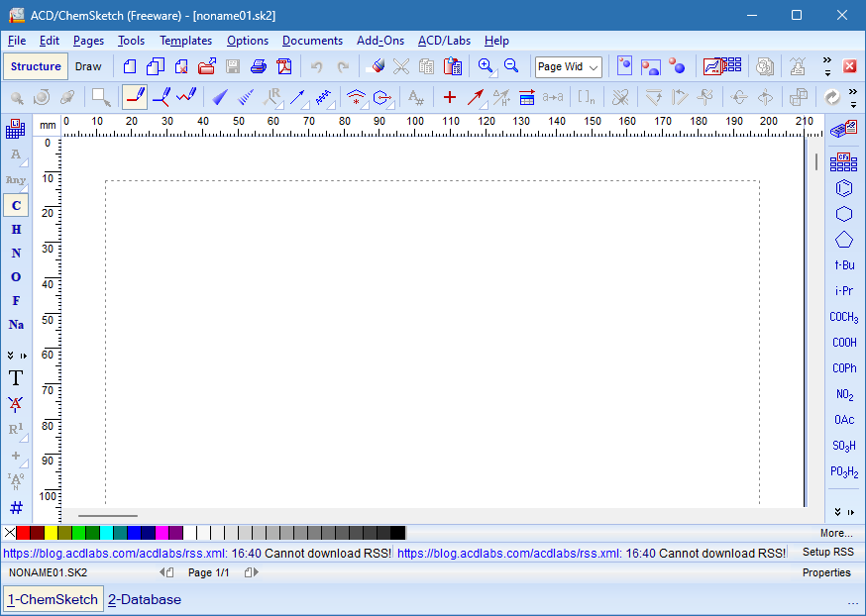The height and width of the screenshot is (616, 866).
Task: Switch to Draw mode
Action: 88,66
